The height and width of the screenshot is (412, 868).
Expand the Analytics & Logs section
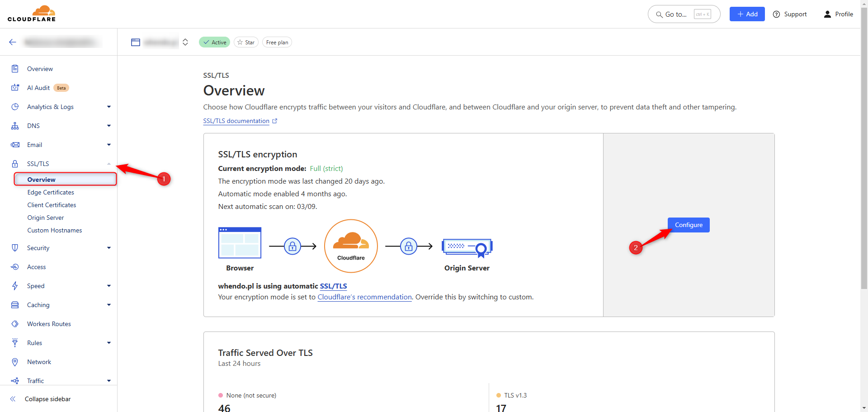[x=109, y=107]
